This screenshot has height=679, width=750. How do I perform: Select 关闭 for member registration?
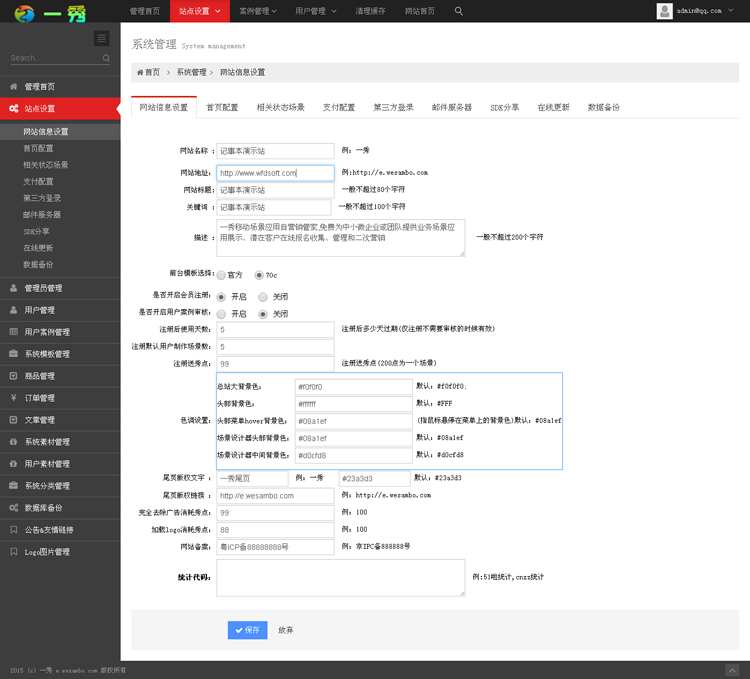[x=263, y=297]
